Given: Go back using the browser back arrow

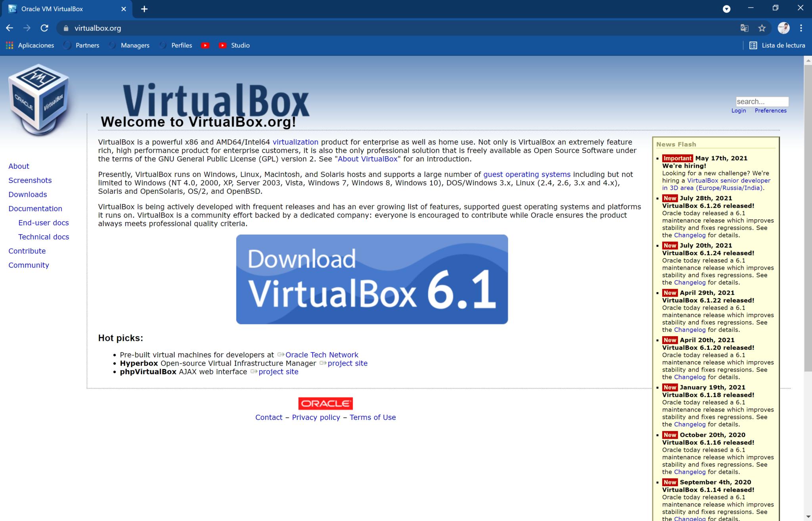Looking at the screenshot, I should [x=10, y=28].
